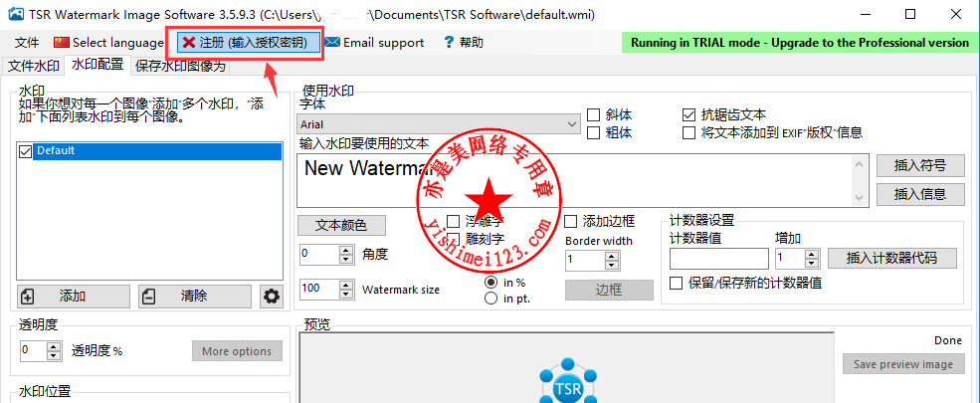Image resolution: width=980 pixels, height=403 pixels.
Task: Enable 保留/保存新的计数器值 checkbox
Action: [676, 283]
